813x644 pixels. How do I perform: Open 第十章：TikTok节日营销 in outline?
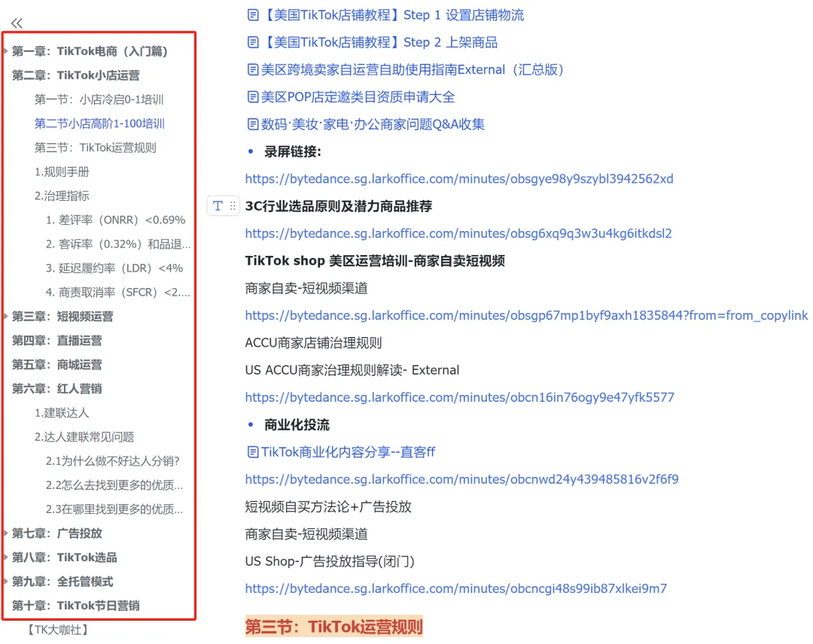(x=76, y=606)
